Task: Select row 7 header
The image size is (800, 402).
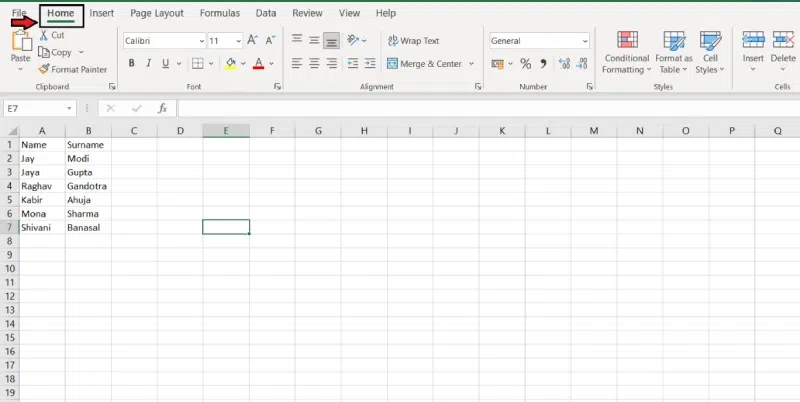Action: coord(9,228)
